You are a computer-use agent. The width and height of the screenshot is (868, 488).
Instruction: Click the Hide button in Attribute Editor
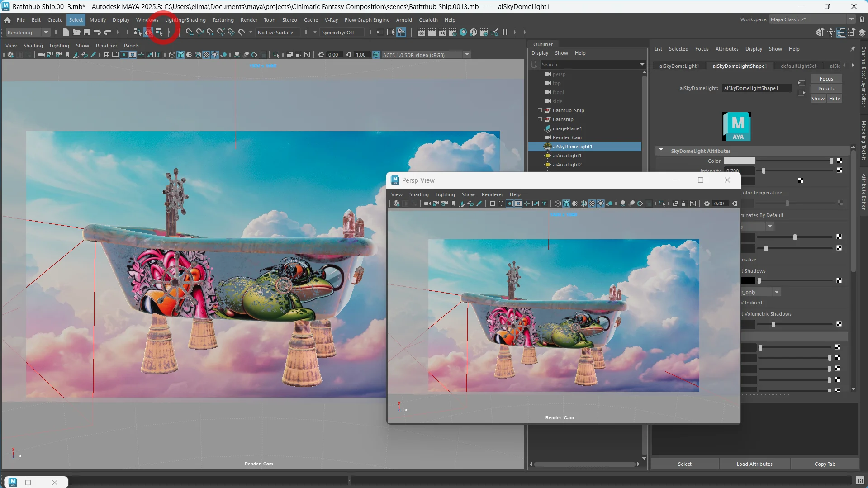[x=834, y=99]
